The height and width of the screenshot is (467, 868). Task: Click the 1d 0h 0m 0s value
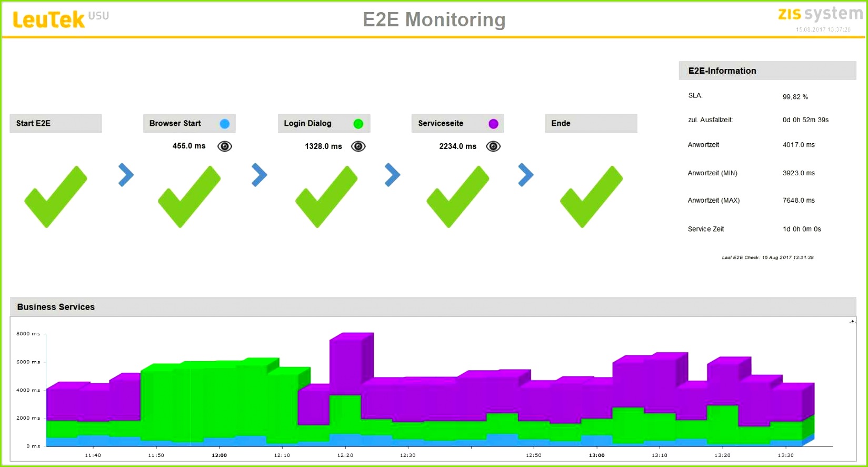[802, 229]
